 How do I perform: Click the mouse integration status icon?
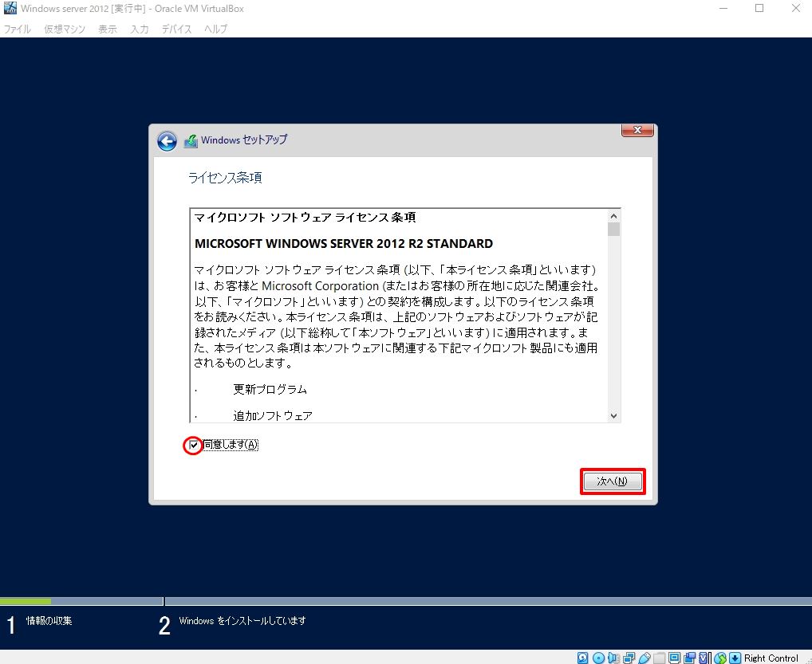pyautogui.click(x=719, y=658)
